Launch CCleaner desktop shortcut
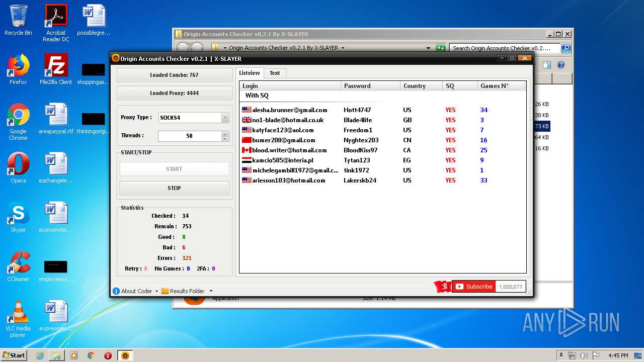This screenshot has width=644, height=362. pos(18,266)
